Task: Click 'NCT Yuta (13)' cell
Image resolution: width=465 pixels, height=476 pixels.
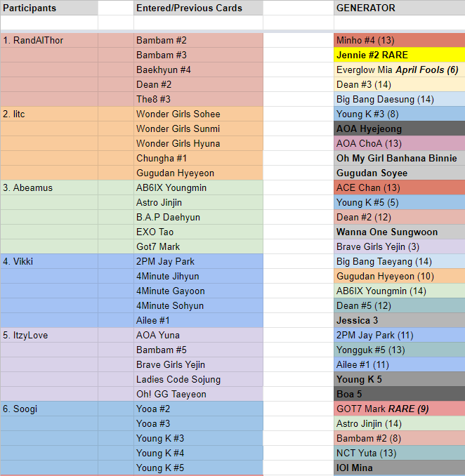Action: tap(400, 454)
